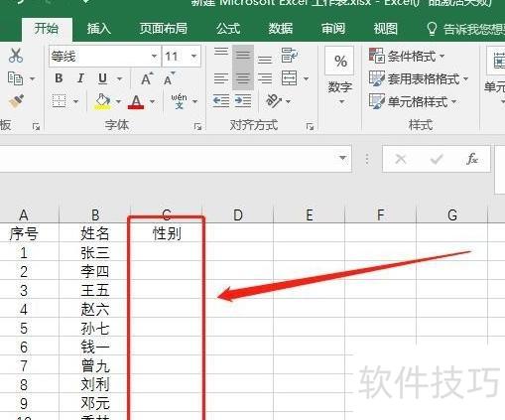Click the Wrap Text icon
This screenshot has height=420, width=505.
point(290,55)
